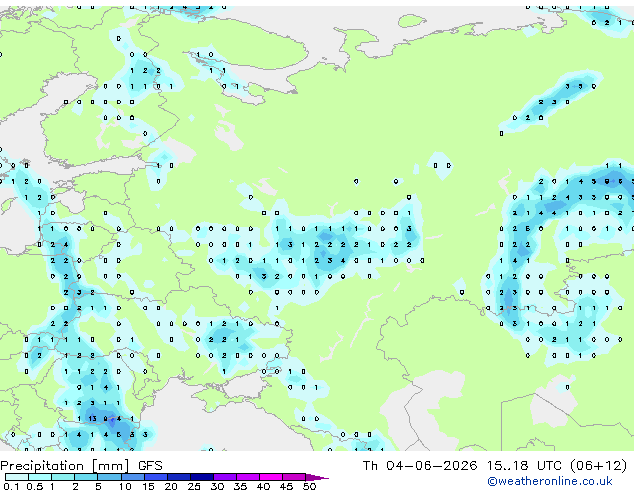The image size is (634, 490).
Task: Click the '(06+12)' forecast run text
Action: point(598,466)
